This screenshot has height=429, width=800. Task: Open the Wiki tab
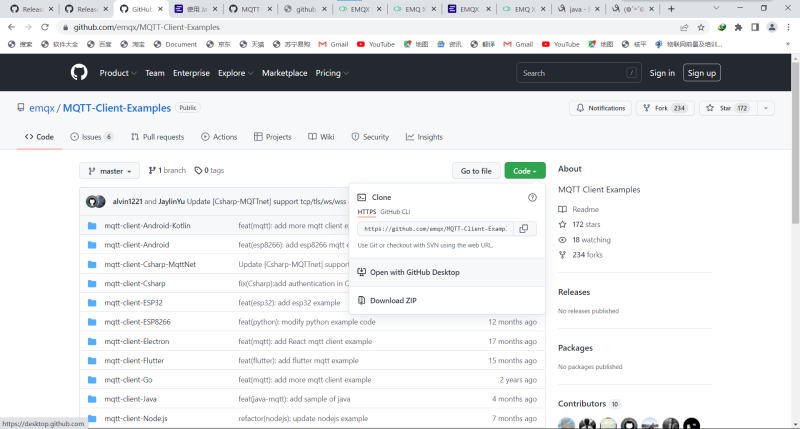point(321,137)
